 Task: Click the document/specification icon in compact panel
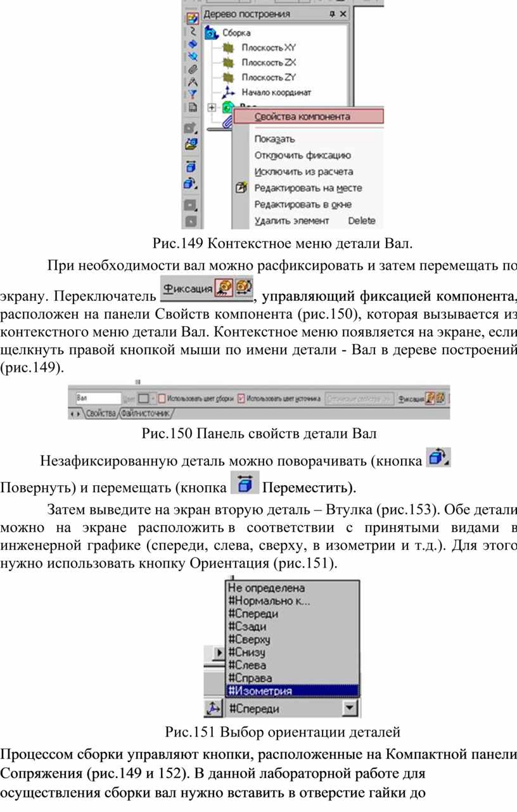coord(192,107)
